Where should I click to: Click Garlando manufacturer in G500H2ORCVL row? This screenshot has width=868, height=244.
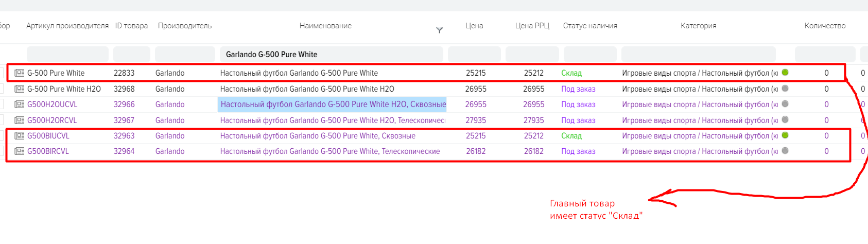click(170, 120)
